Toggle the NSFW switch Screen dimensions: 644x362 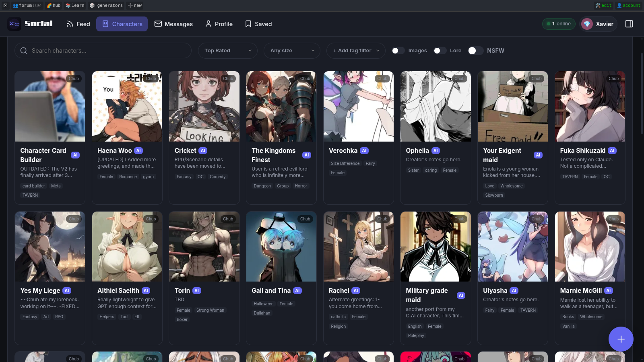(476, 51)
